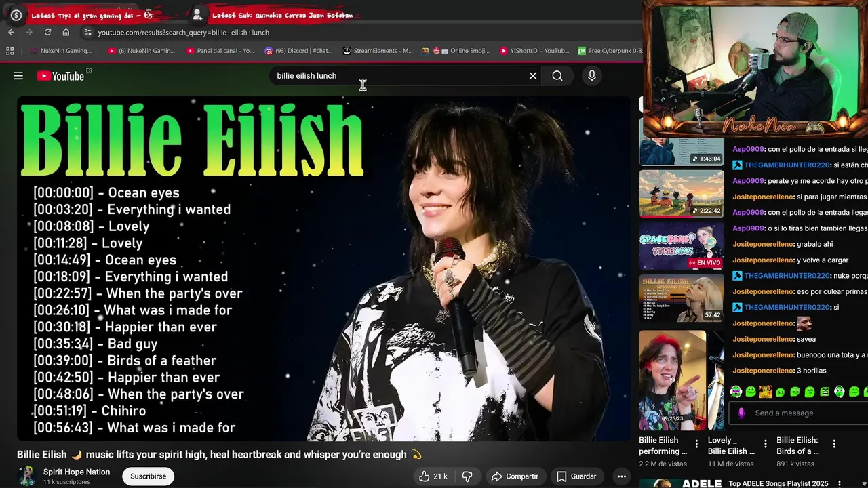Click the latest subscriber person icon

tap(197, 14)
